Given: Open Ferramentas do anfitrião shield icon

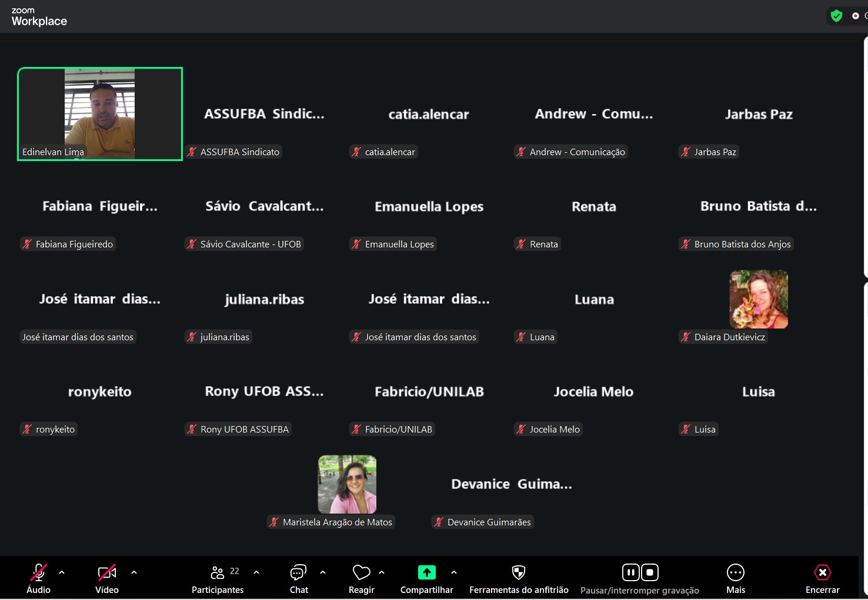Looking at the screenshot, I should pyautogui.click(x=518, y=572).
